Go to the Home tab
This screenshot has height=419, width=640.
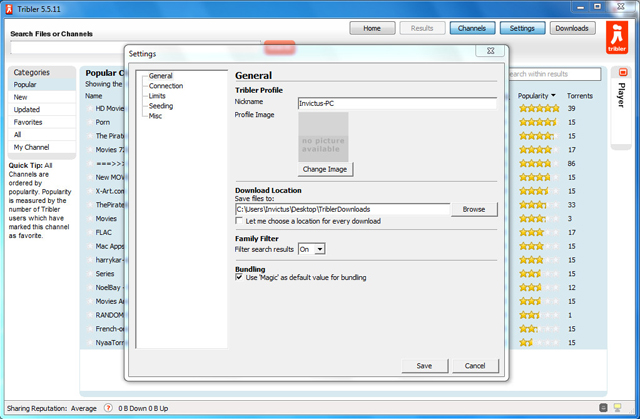pos(372,28)
